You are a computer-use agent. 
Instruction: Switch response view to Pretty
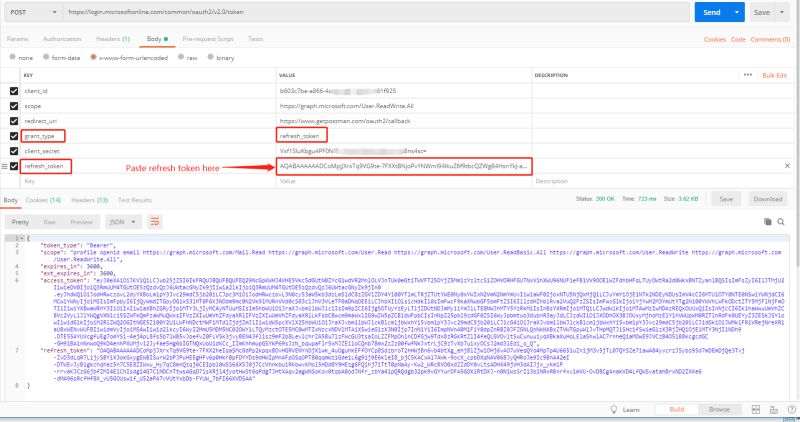pos(20,222)
